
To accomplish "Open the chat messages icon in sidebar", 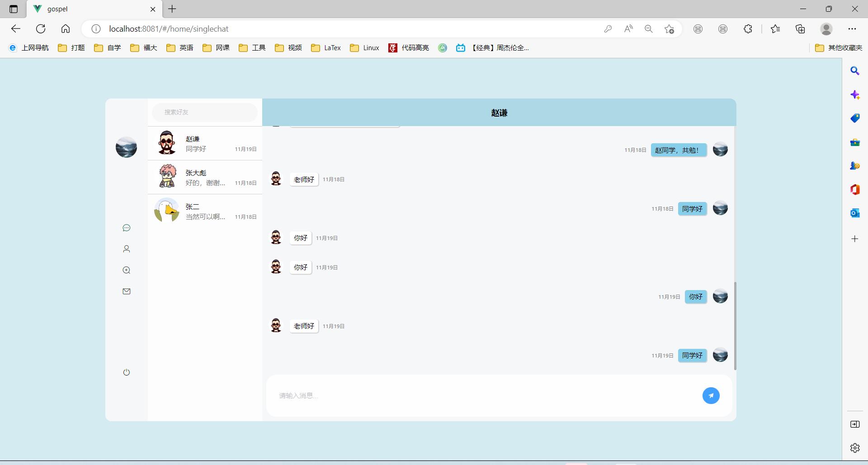I will pyautogui.click(x=127, y=228).
